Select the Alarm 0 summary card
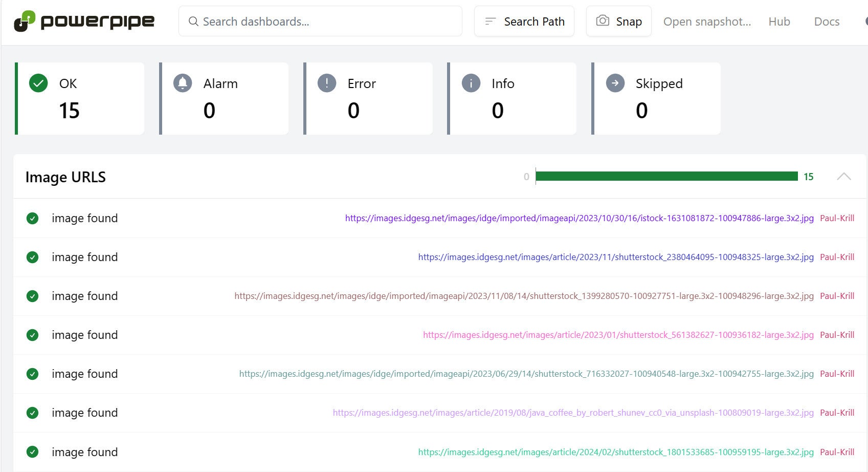868x472 pixels. (x=224, y=99)
